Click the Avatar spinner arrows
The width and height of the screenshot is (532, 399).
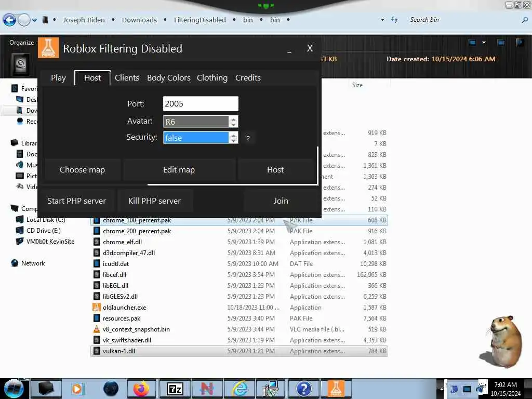[x=233, y=122]
